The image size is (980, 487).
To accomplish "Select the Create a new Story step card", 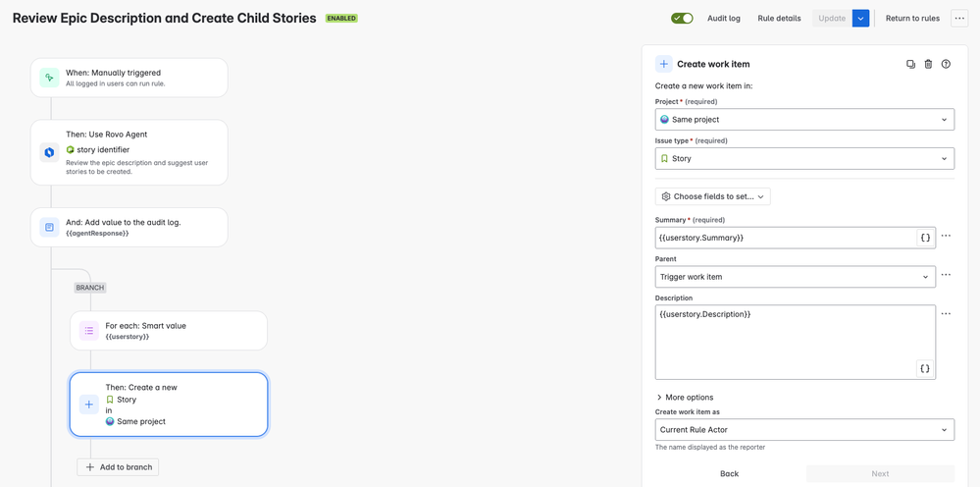I will click(x=169, y=405).
